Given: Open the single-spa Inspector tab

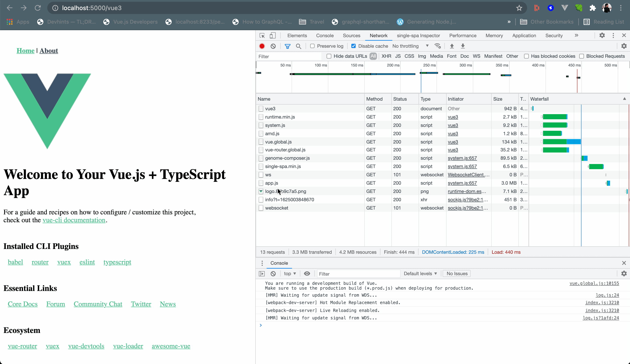Looking at the screenshot, I should [x=418, y=35].
